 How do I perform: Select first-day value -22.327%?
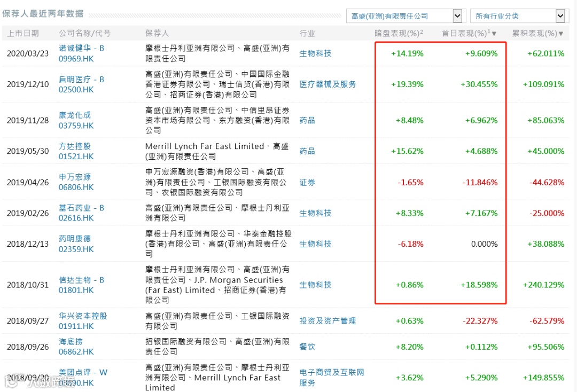(x=480, y=321)
